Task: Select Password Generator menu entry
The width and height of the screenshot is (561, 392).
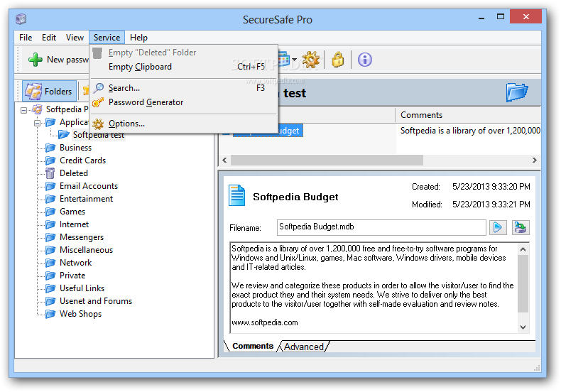Action: (x=184, y=102)
